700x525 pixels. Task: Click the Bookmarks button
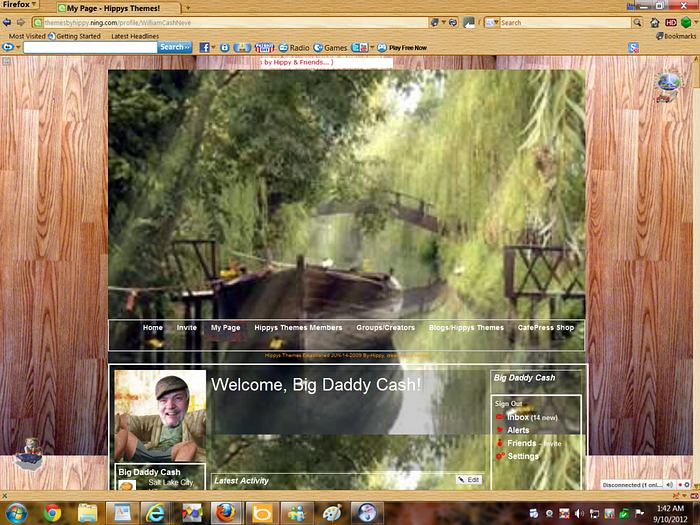coord(675,35)
